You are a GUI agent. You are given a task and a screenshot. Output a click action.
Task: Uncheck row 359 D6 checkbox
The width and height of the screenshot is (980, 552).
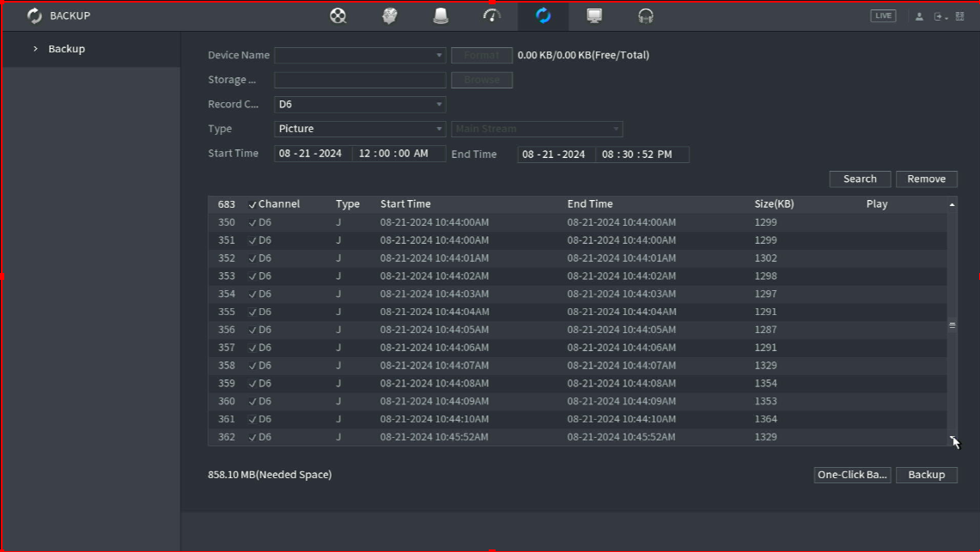tap(253, 384)
